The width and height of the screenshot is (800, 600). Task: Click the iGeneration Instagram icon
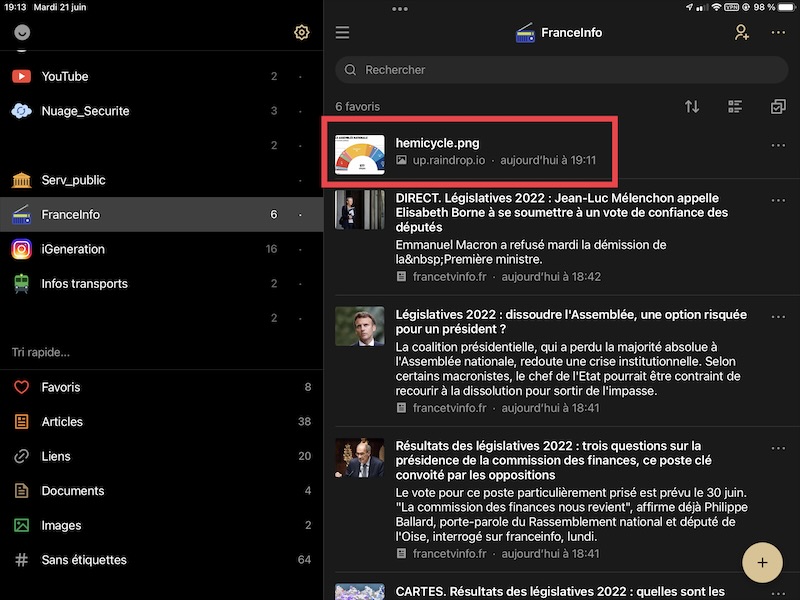[x=21, y=249]
